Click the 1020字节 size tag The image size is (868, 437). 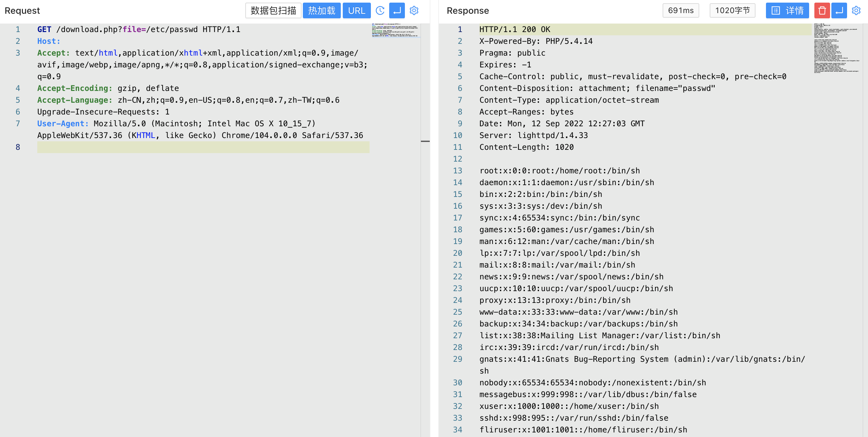click(x=732, y=10)
